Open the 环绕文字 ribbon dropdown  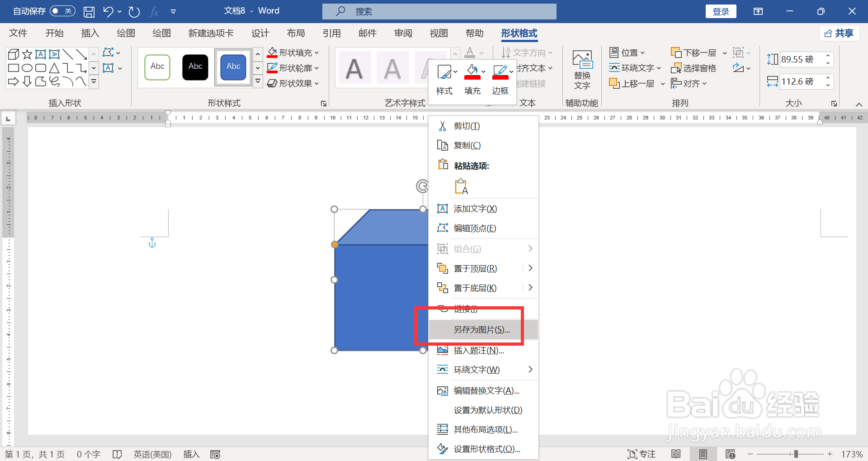pos(635,68)
